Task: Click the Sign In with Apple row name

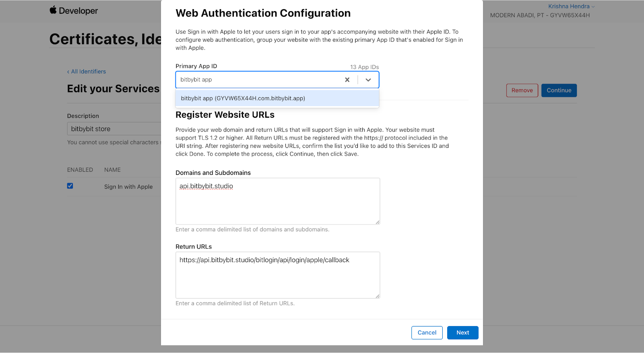Action: pos(128,187)
